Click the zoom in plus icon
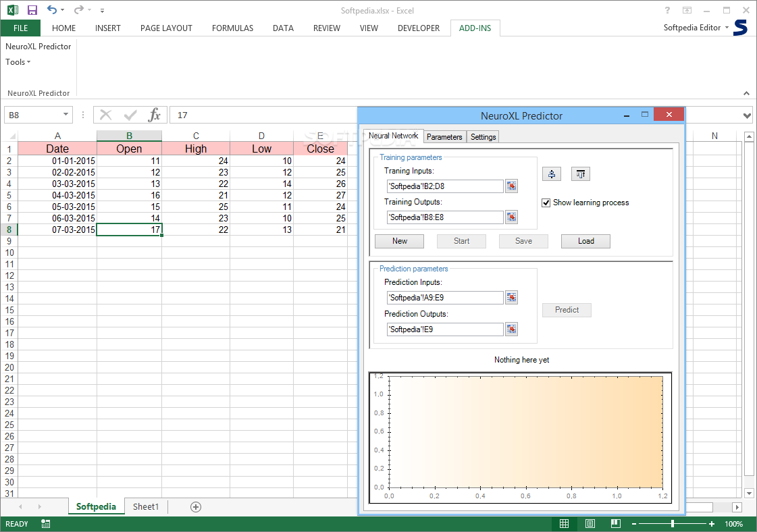Image resolution: width=757 pixels, height=532 pixels. pyautogui.click(x=712, y=524)
